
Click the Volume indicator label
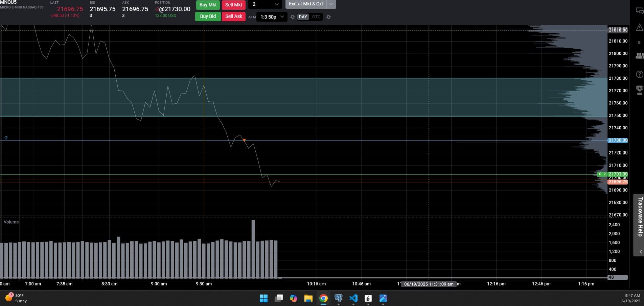[x=11, y=222]
